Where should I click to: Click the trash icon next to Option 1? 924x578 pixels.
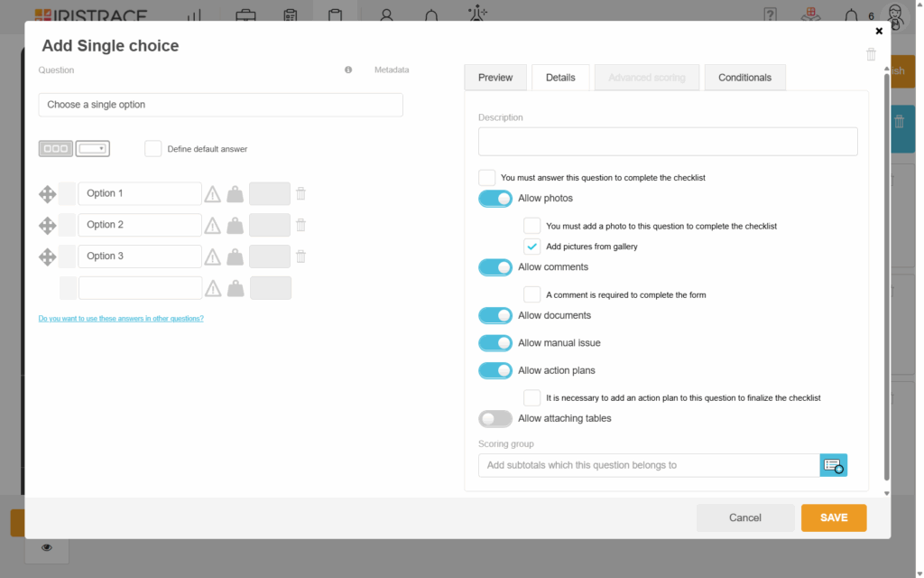click(301, 193)
